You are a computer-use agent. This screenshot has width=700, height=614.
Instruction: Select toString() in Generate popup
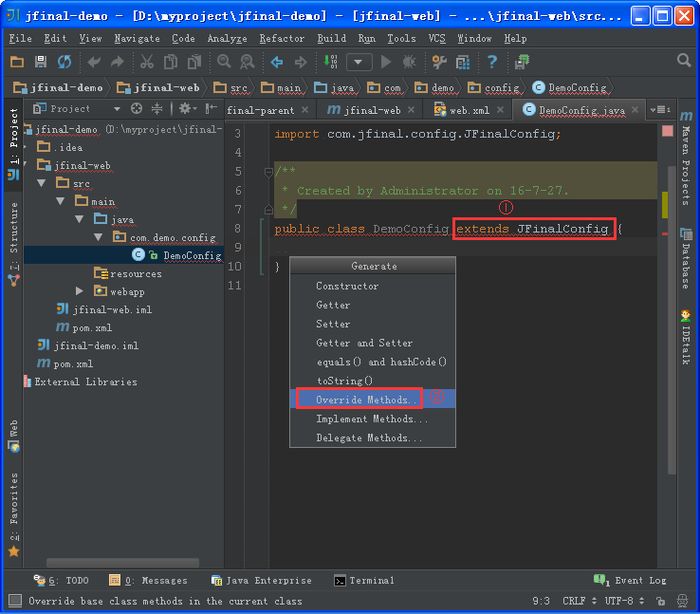372,380
